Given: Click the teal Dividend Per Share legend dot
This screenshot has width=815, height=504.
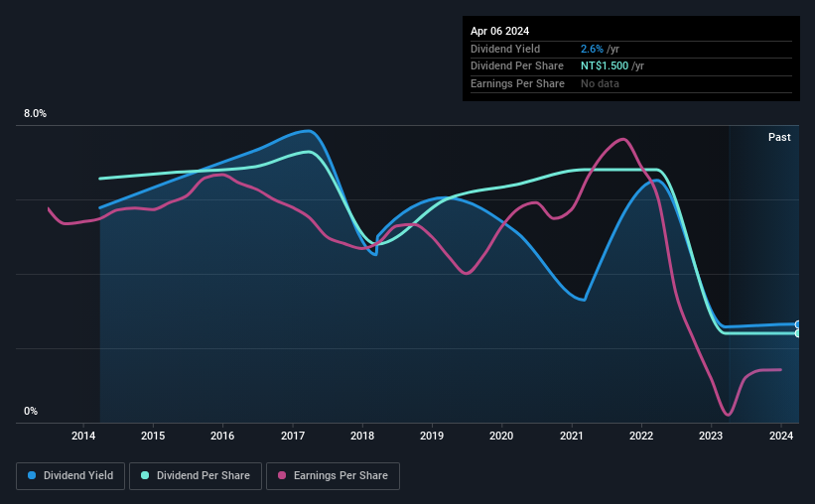Looking at the screenshot, I should click(145, 475).
